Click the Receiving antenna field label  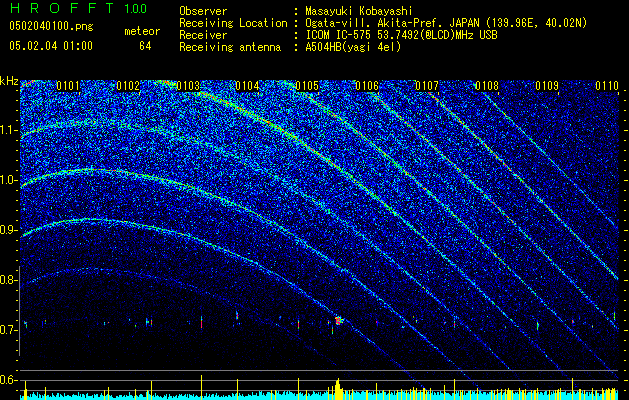230,47
